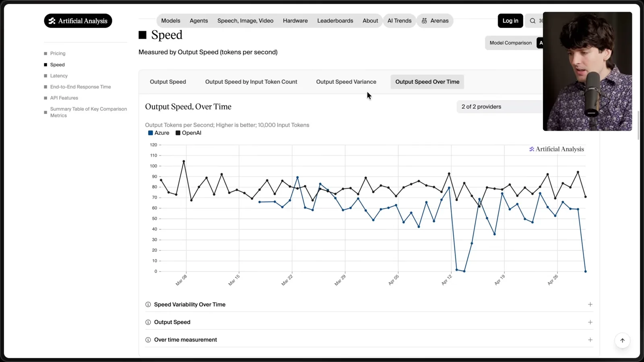Switch to Output Speed Variance tab
Image resolution: width=644 pixels, height=362 pixels.
346,82
